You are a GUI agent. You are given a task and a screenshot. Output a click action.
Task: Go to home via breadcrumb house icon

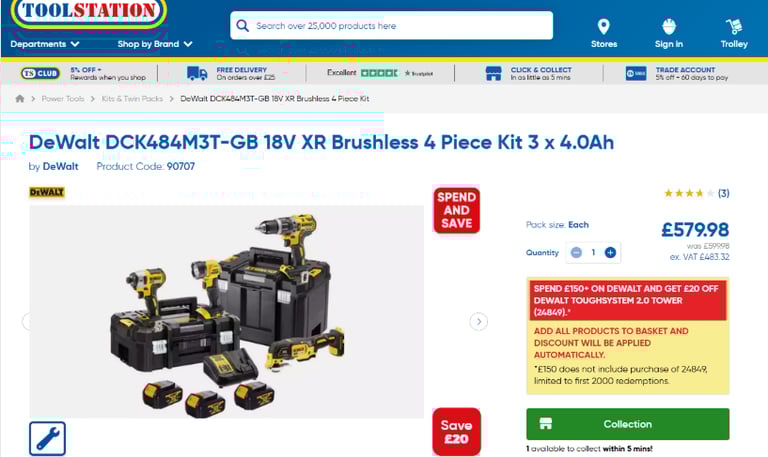point(20,98)
